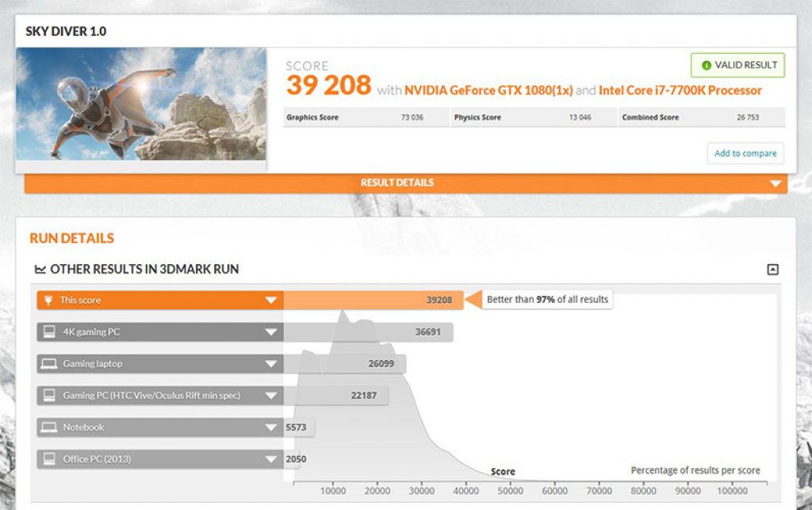
Task: Open the Notebook dropdown arrow
Action: click(x=271, y=428)
